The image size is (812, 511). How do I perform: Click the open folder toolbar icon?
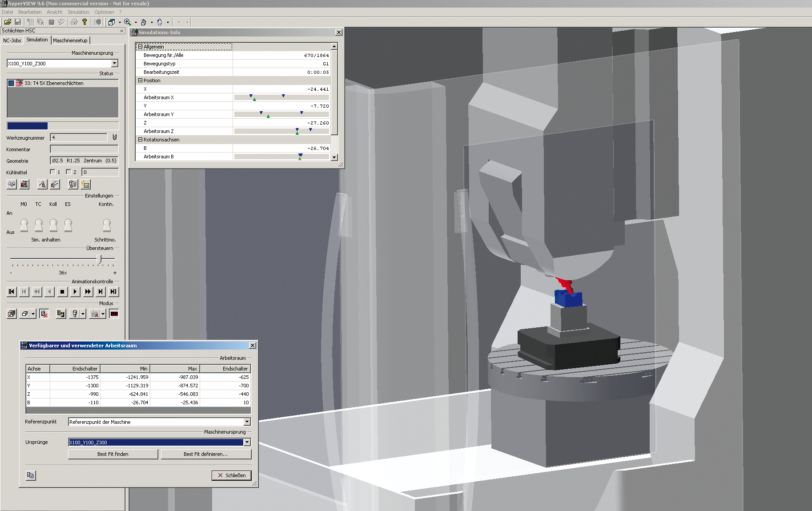click(x=8, y=22)
